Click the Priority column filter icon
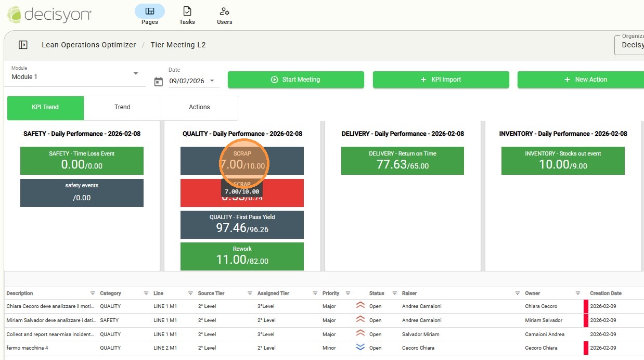The image size is (644, 360). point(348,293)
